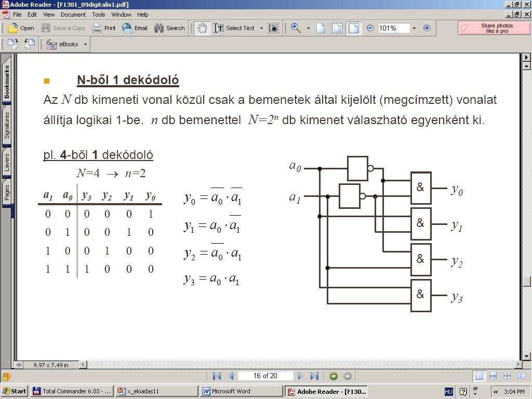Click the HU language indicator

click(448, 392)
